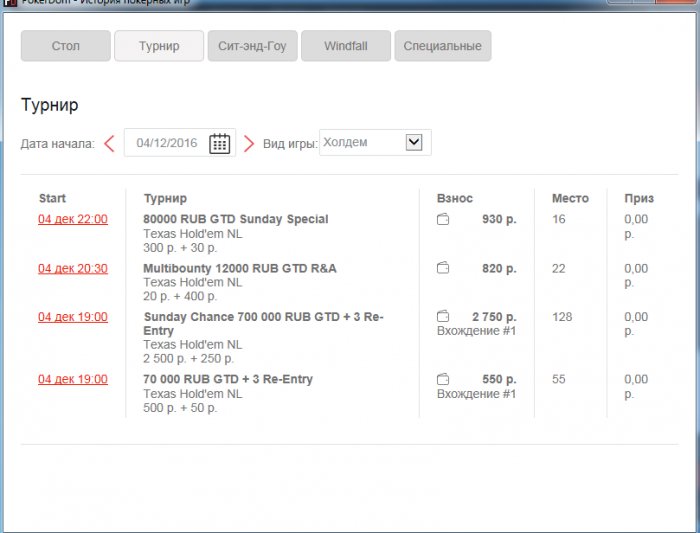
Task: Switch to the Стол tab
Action: point(66,46)
